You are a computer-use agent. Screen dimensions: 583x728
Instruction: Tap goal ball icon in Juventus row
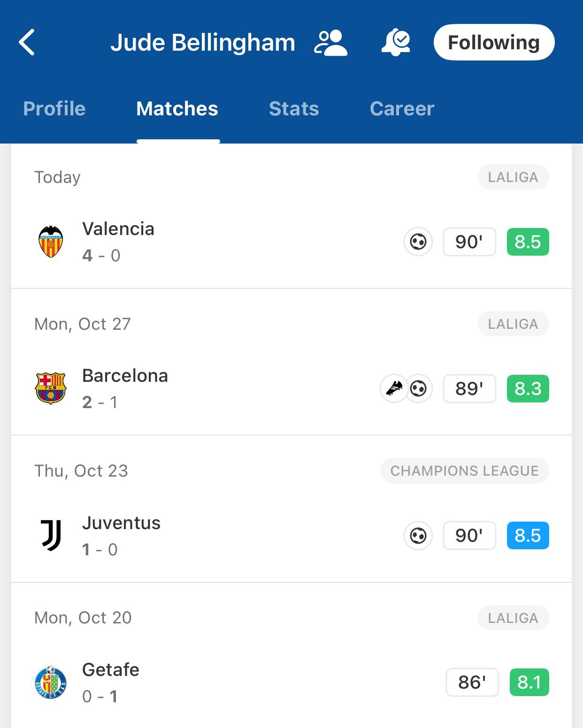418,536
